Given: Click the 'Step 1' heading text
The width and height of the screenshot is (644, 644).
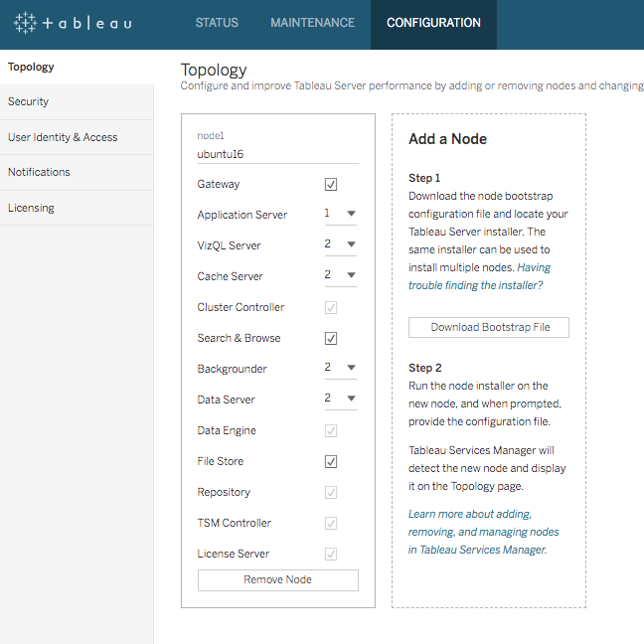Looking at the screenshot, I should [x=424, y=178].
